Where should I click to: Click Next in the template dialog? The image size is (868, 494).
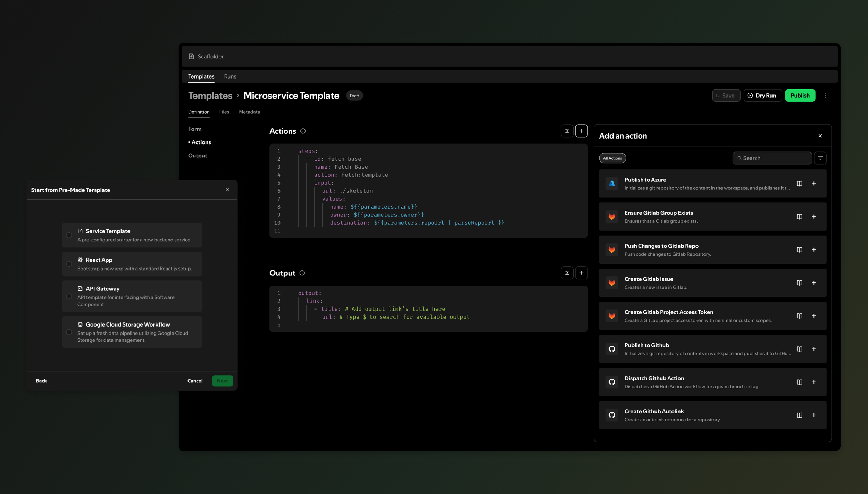point(222,381)
